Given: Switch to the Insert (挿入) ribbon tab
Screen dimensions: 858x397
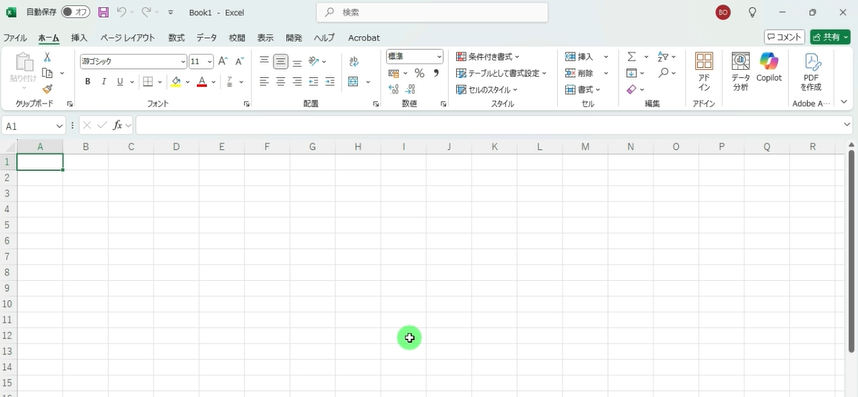Looking at the screenshot, I should pyautogui.click(x=79, y=38).
